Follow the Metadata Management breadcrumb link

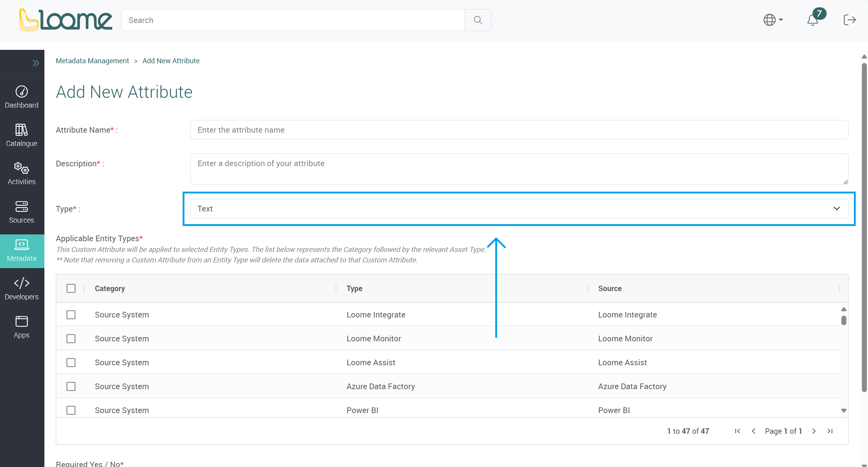coord(92,61)
